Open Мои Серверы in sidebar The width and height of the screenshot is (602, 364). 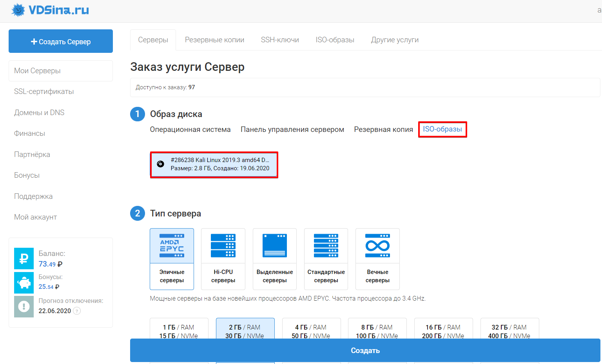tap(61, 71)
